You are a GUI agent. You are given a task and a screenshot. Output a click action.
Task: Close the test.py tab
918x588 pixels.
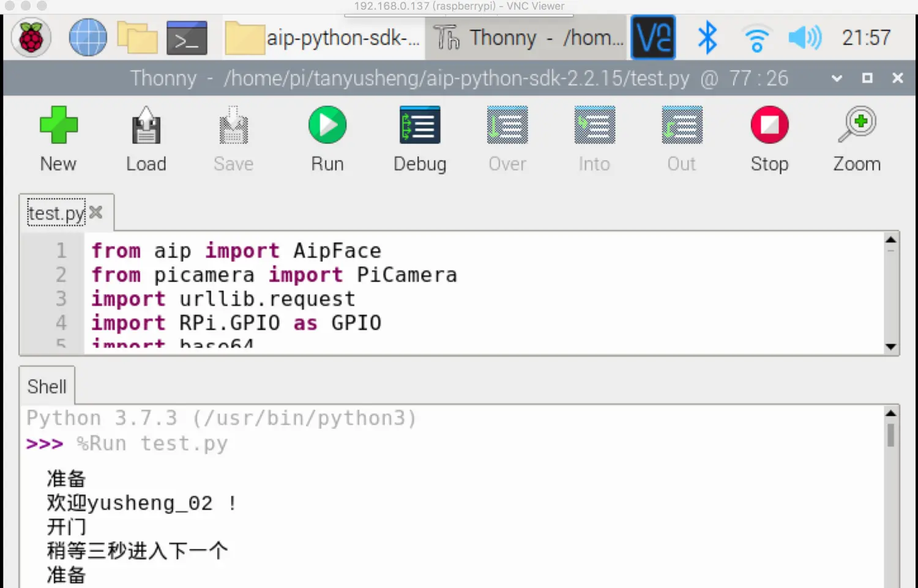click(96, 212)
